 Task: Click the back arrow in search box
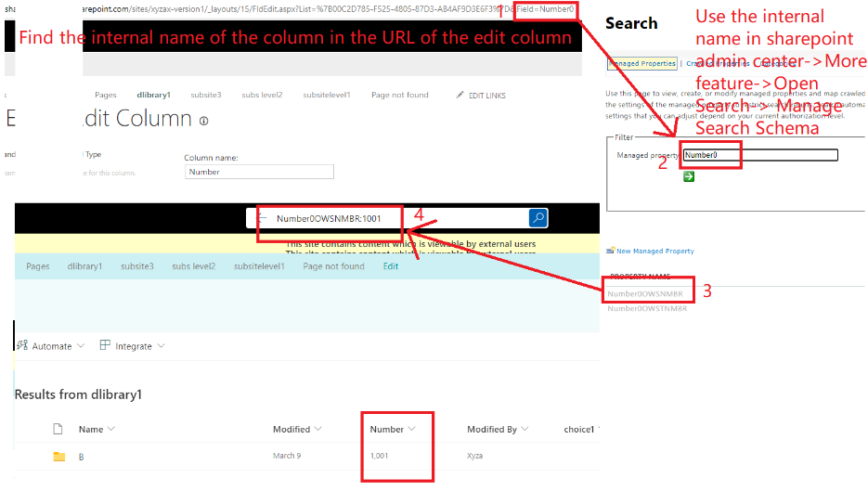(x=262, y=218)
